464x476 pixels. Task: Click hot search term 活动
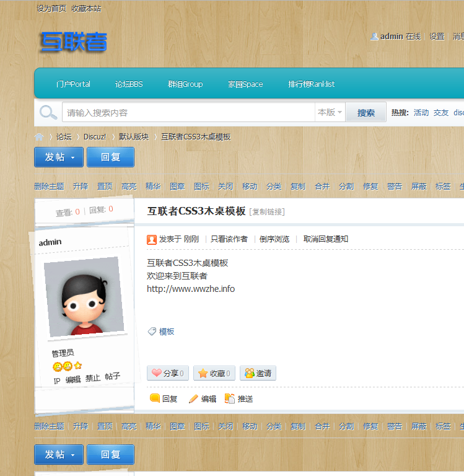421,113
